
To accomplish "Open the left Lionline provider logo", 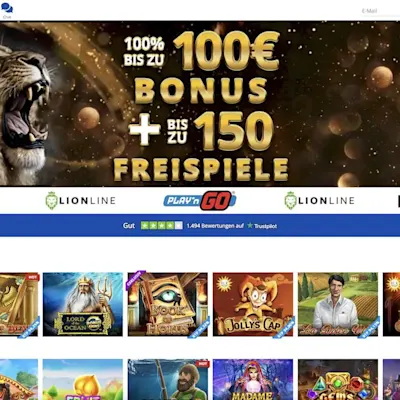I will [x=80, y=200].
